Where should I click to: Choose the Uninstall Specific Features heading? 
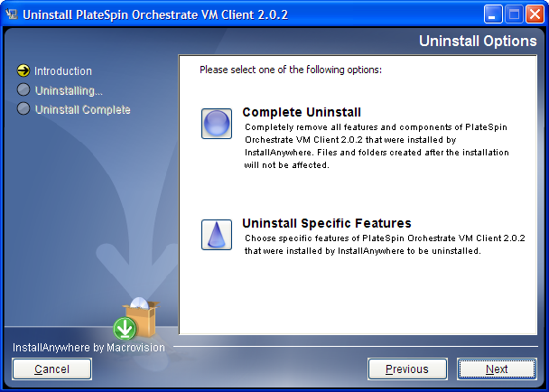(327, 223)
